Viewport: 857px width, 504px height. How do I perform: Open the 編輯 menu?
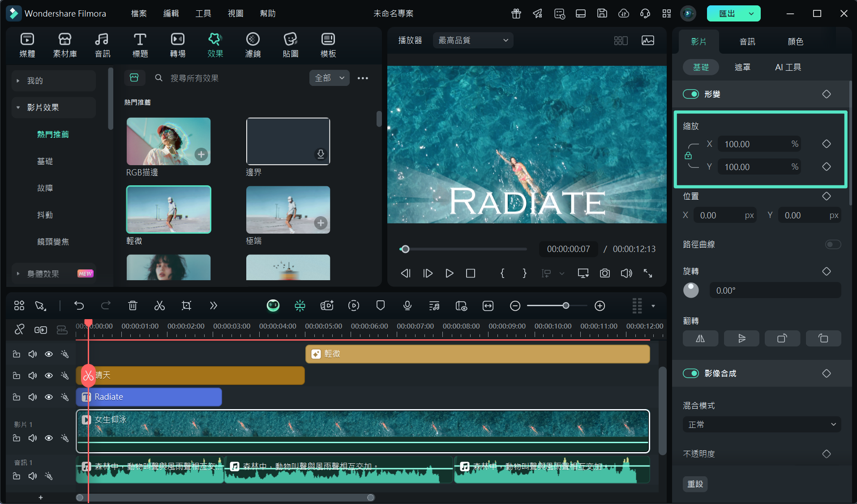(x=171, y=13)
